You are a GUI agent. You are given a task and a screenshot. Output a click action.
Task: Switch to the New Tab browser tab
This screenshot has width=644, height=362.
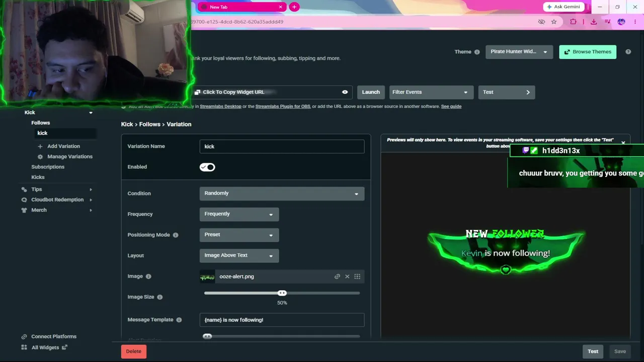[242, 7]
